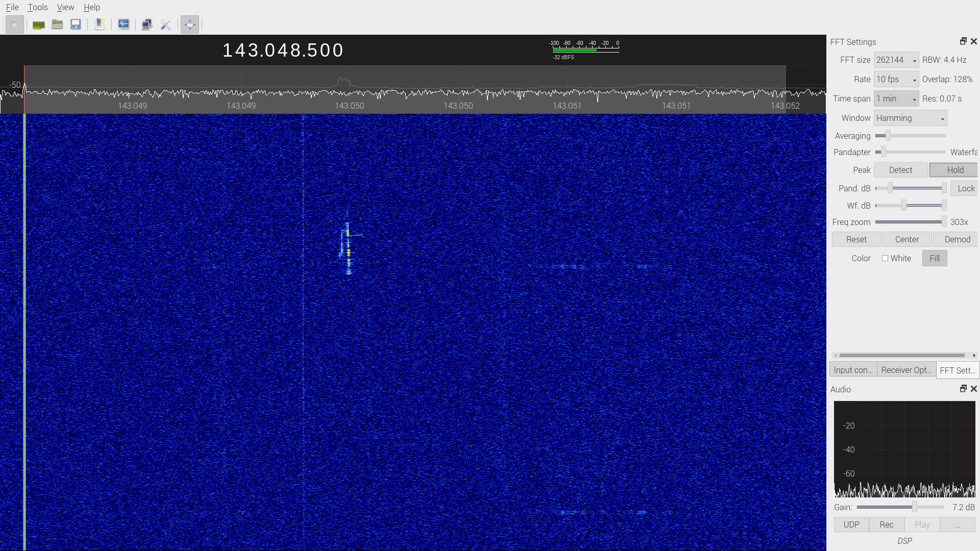
Task: Open remote control settings tools icon
Action: 165,24
